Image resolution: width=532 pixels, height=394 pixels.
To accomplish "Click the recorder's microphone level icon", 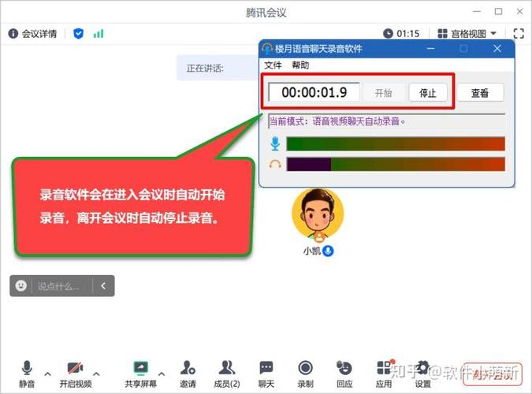I will [275, 144].
